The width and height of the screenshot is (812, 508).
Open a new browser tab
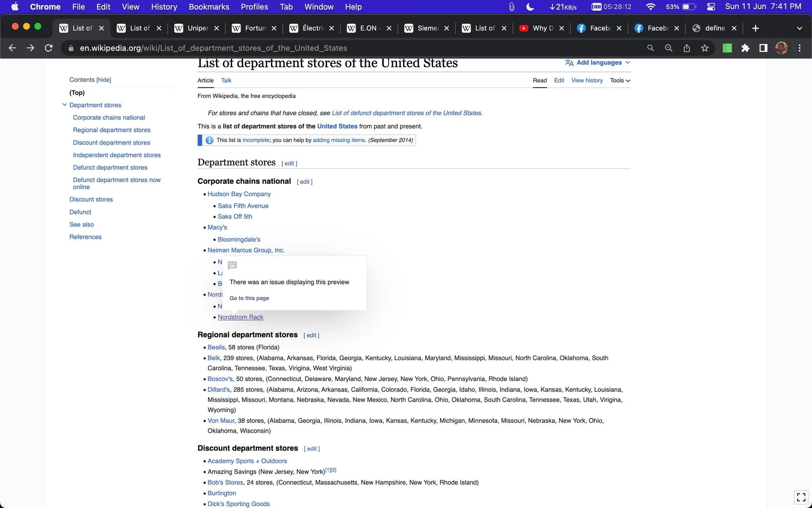[756, 28]
